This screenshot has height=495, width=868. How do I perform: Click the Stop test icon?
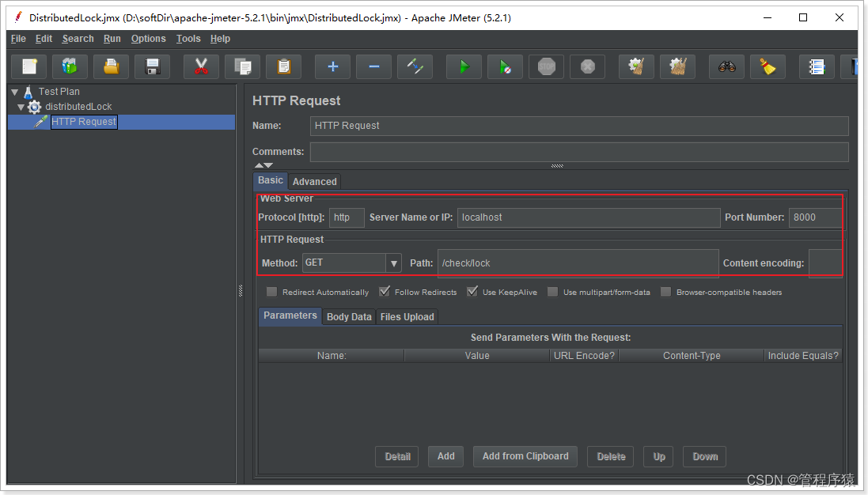[547, 67]
